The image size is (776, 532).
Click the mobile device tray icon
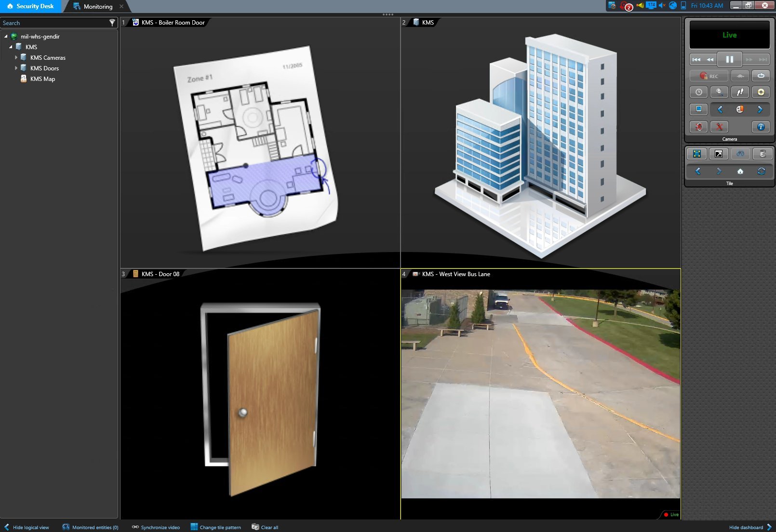683,5
